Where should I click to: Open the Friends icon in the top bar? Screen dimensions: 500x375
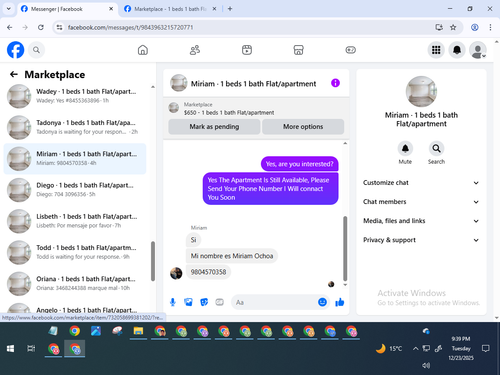pyautogui.click(x=195, y=50)
